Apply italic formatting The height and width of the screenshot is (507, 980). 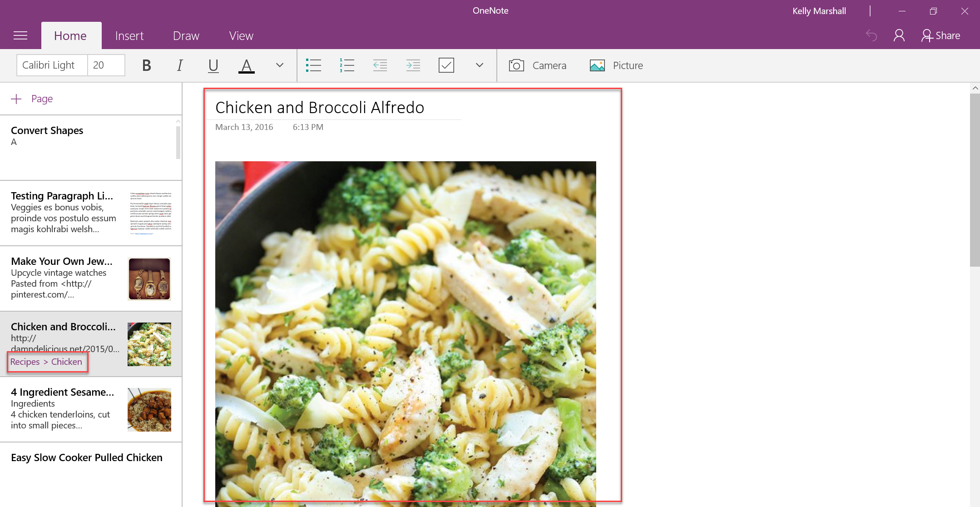pyautogui.click(x=180, y=65)
